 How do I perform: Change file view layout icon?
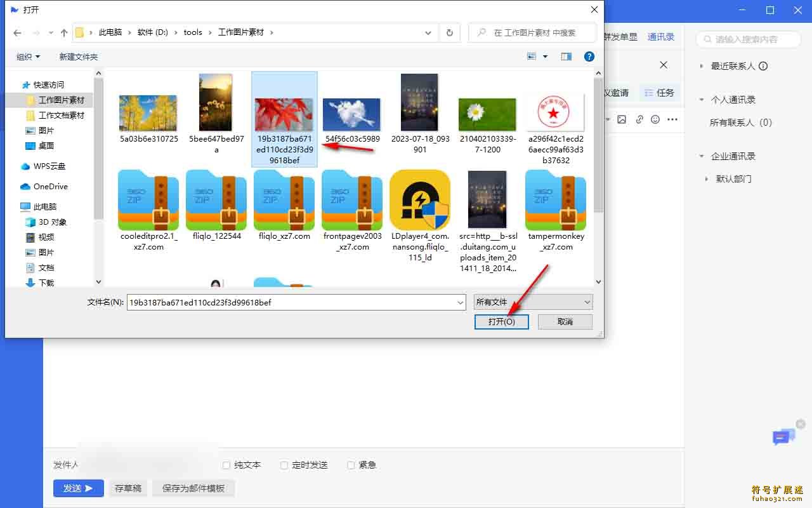532,57
